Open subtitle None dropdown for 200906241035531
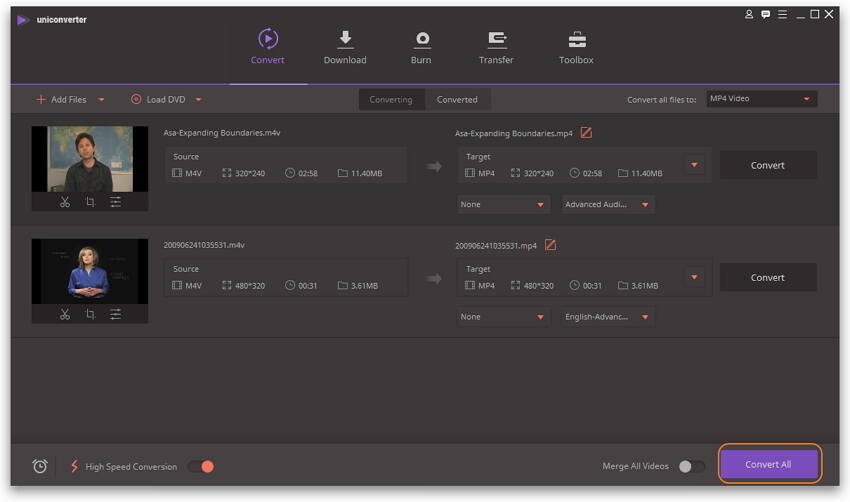This screenshot has height=502, width=850. pos(503,317)
